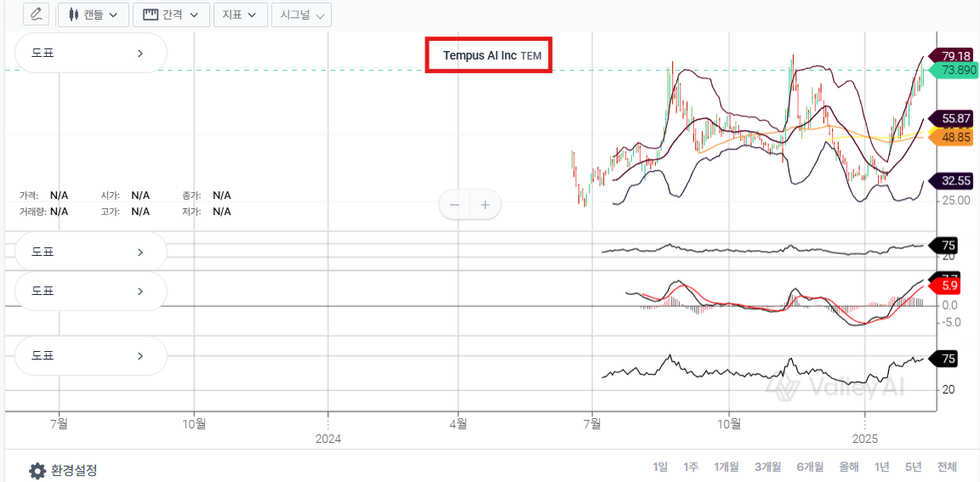980x482 pixels.
Task: Set chart range to 5년
Action: click(x=913, y=467)
